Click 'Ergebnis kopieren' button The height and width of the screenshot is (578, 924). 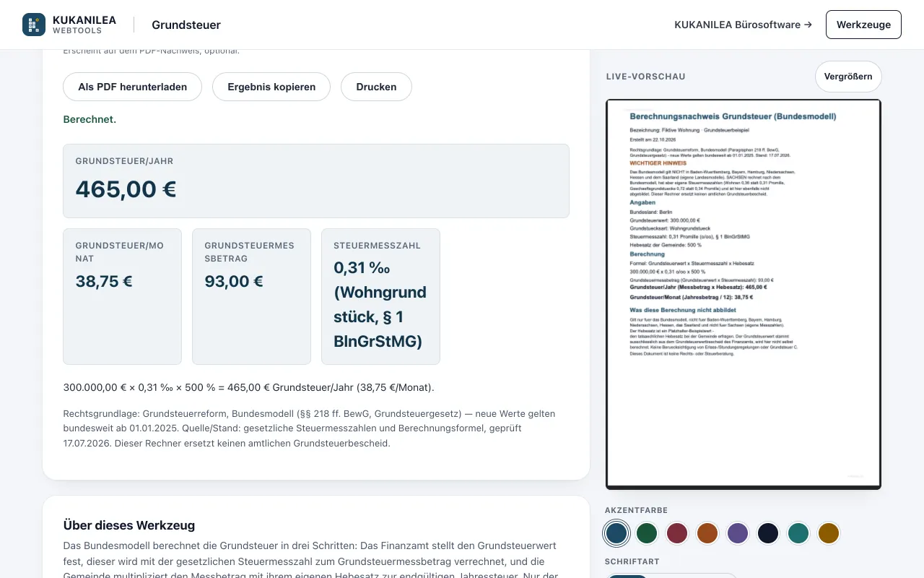tap(271, 87)
